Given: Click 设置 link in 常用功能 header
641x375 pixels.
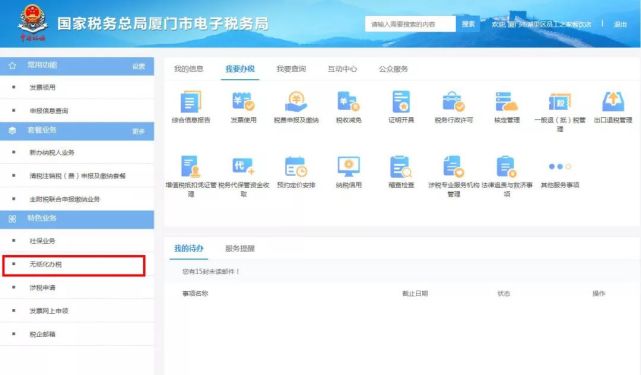Looking at the screenshot, I should [139, 66].
